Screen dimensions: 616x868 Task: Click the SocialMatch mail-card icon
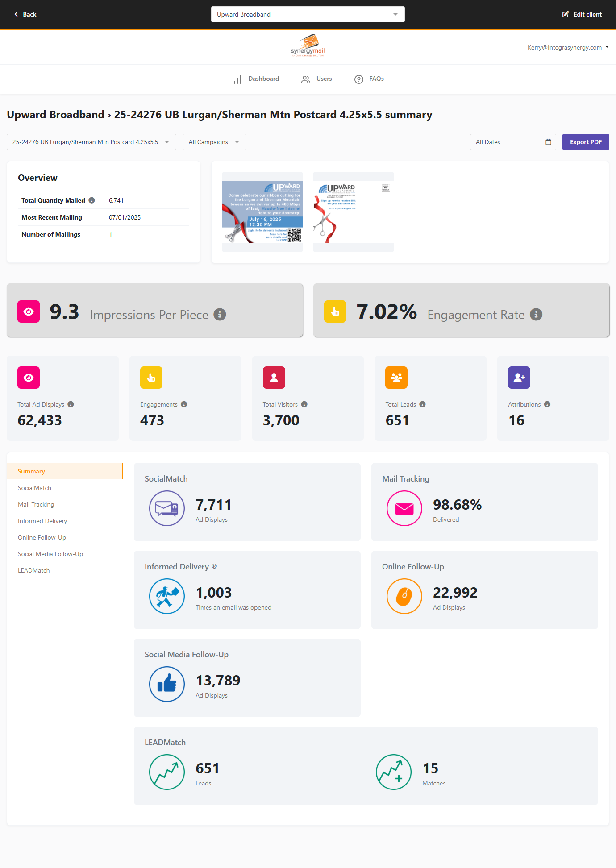167,508
